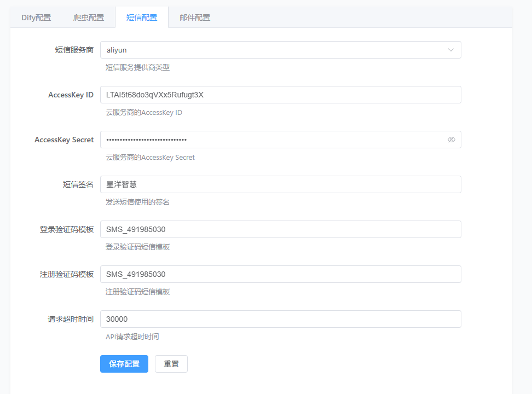Toggle AccessKey Secret visibility eye icon
The image size is (532, 394).
tap(451, 140)
